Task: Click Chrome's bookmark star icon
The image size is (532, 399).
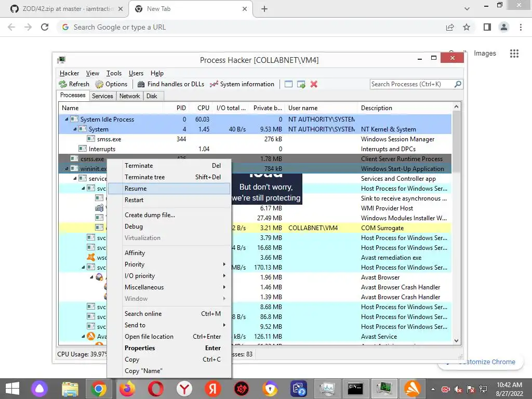Action: (467, 27)
